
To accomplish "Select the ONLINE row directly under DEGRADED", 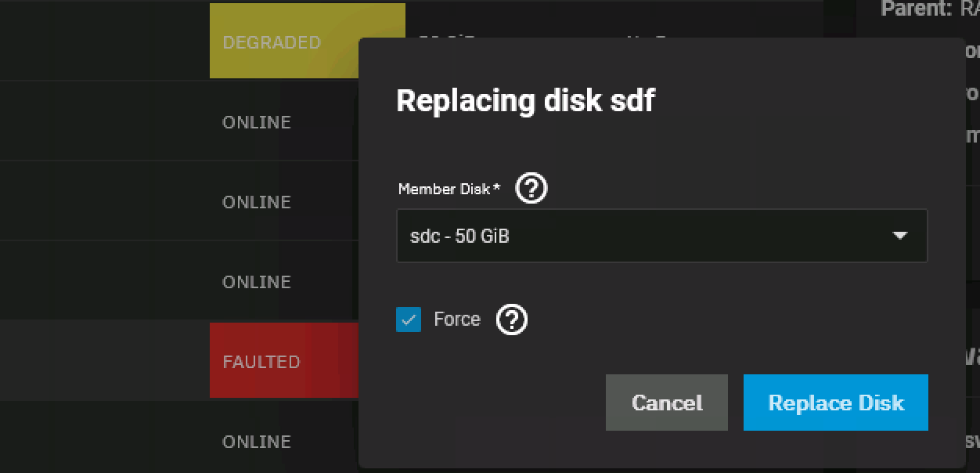I will click(x=257, y=122).
